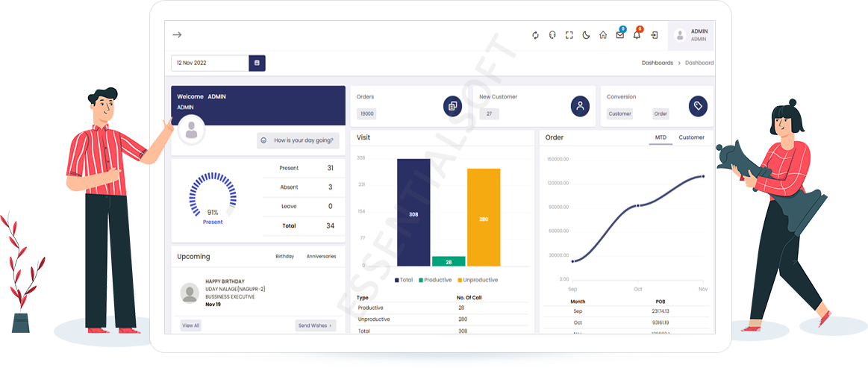The image size is (868, 368).
Task: Click the 93161.19 POB value
Action: [x=660, y=322]
